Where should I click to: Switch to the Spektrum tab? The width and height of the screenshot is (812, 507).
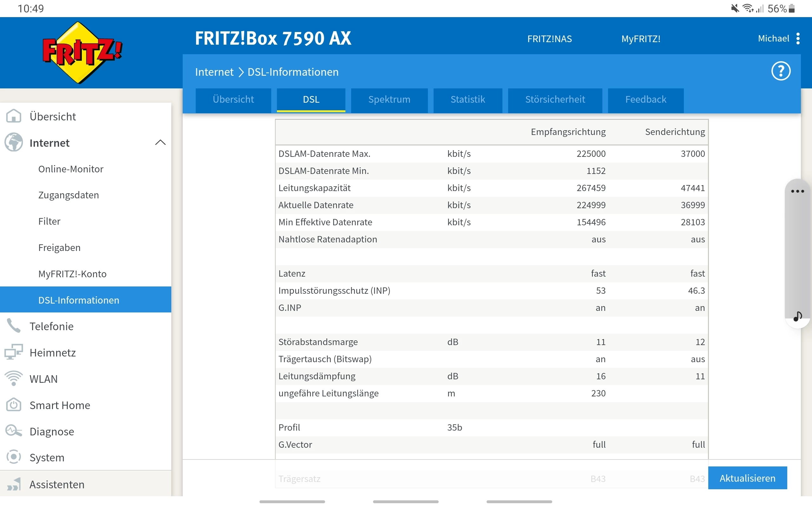389,99
